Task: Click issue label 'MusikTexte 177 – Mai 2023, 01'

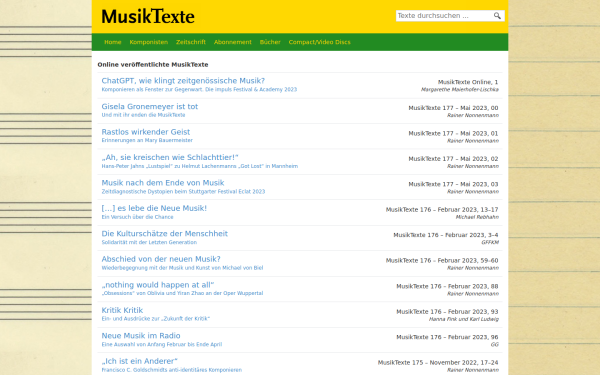Action: click(x=453, y=134)
